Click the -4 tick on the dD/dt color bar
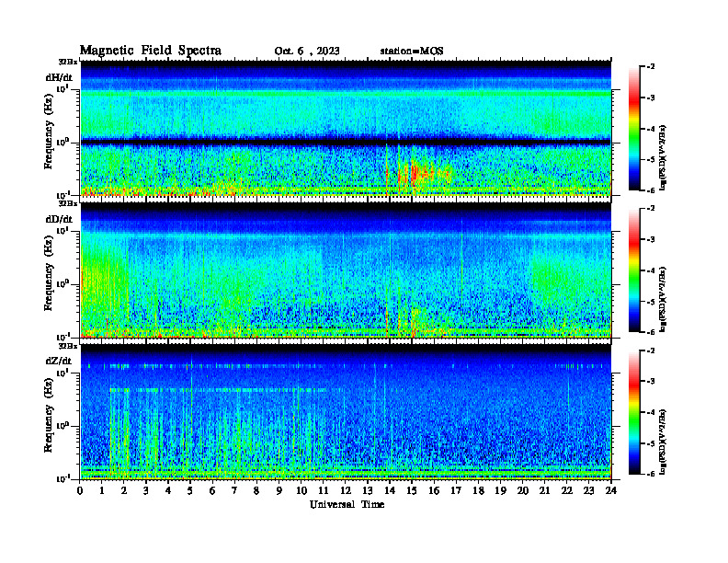Viewport: 728px width, 563px height. pyautogui.click(x=652, y=270)
